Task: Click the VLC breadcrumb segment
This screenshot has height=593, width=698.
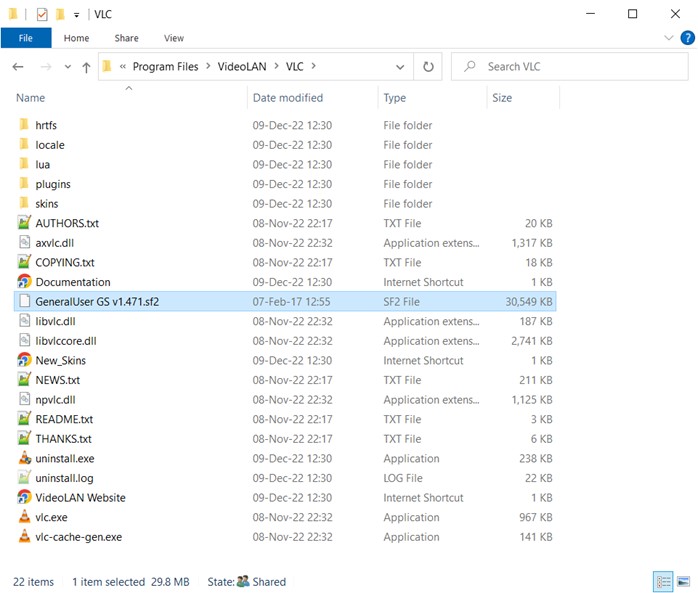Action: (294, 66)
